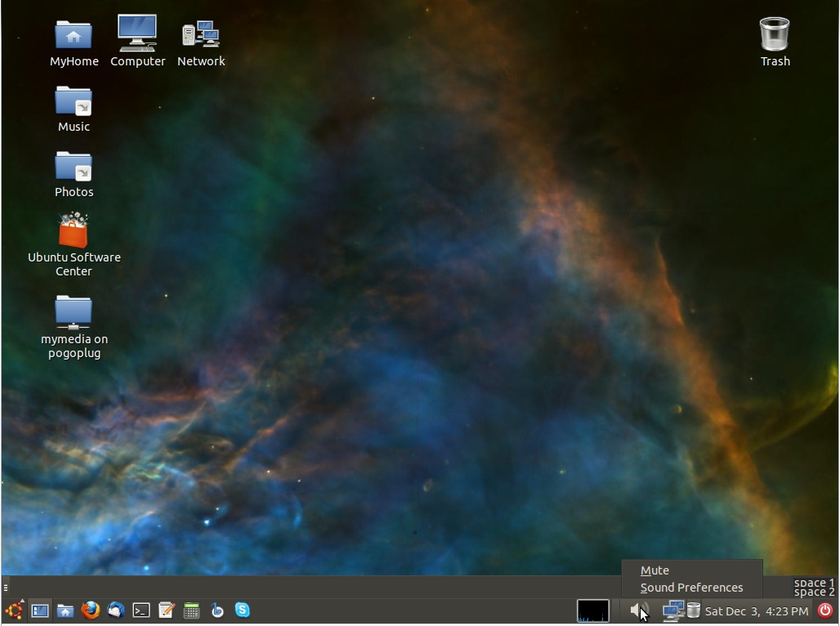Viewport: 840px width, 626px height.
Task: Open the text editor notepad launcher
Action: click(166, 610)
